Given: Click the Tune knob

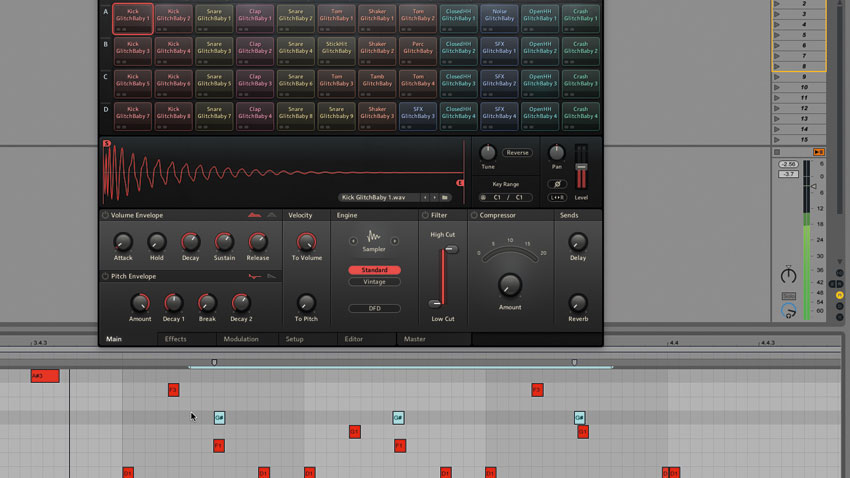Looking at the screenshot, I should [x=488, y=153].
